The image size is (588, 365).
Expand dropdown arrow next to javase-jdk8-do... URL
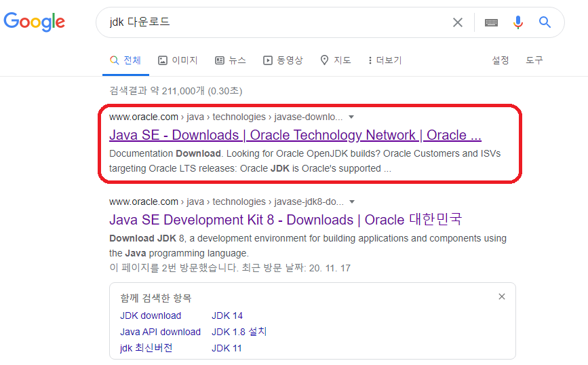(x=352, y=201)
